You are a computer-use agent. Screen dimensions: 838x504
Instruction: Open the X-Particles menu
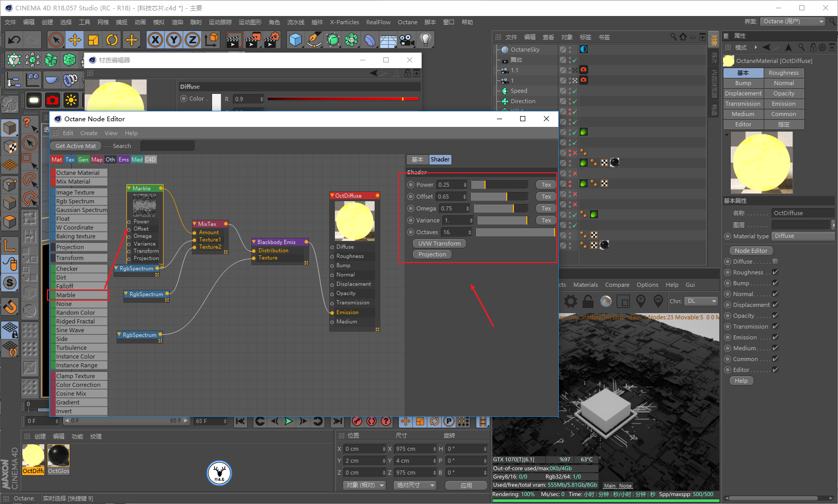coord(344,22)
